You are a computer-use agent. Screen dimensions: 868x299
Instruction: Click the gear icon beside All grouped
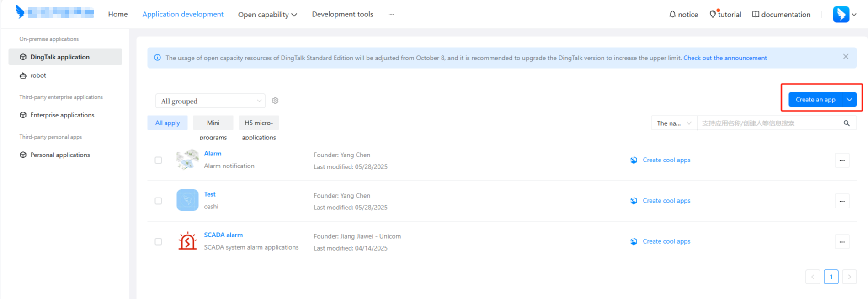[275, 101]
